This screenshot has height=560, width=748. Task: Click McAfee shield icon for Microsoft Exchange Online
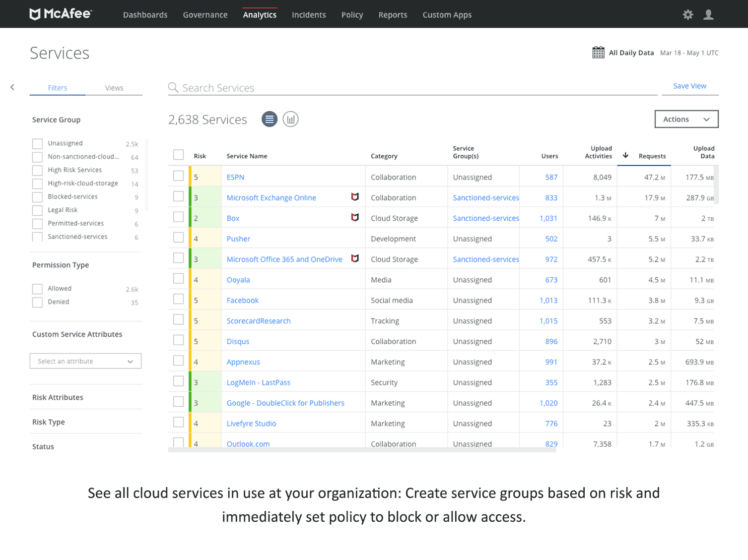tap(355, 197)
